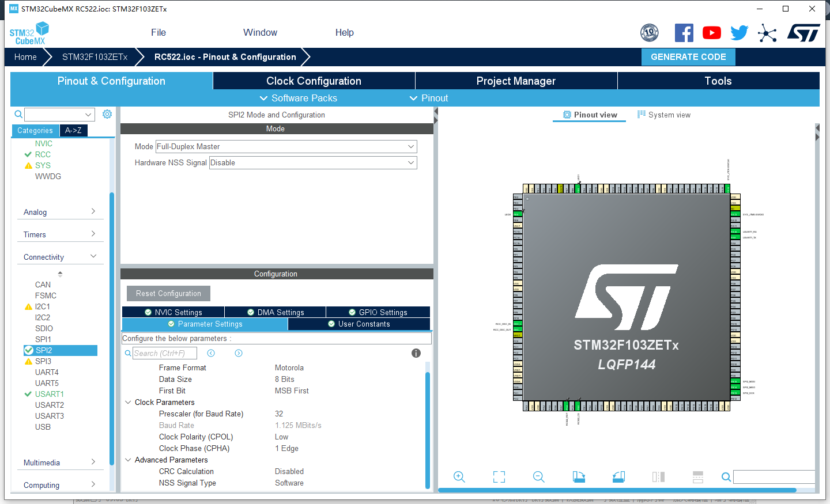The width and height of the screenshot is (830, 504).
Task: Open the ST YouTube channel icon
Action: point(712,33)
